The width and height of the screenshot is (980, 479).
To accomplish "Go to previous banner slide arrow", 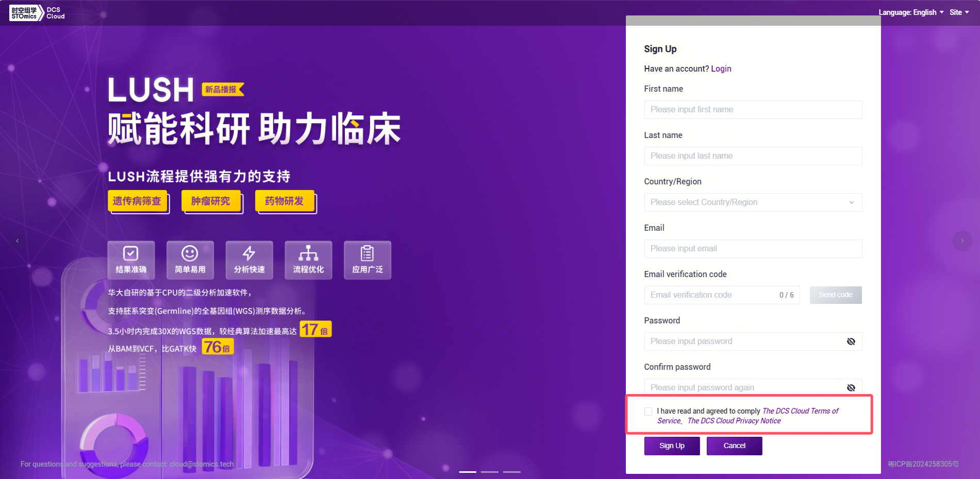I will tap(18, 241).
